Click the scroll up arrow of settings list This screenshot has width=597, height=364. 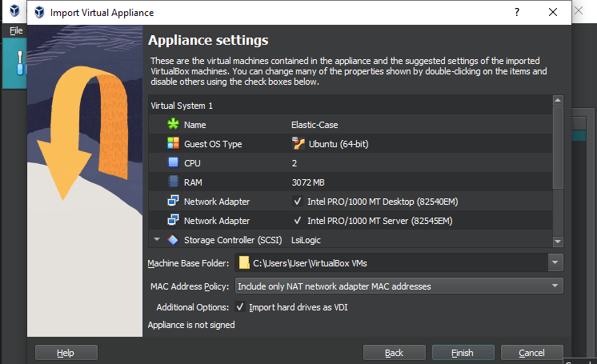[x=558, y=100]
